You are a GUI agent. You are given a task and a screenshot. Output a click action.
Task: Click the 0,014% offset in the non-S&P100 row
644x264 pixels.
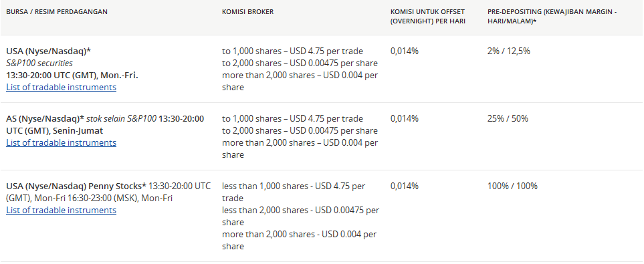pos(405,119)
